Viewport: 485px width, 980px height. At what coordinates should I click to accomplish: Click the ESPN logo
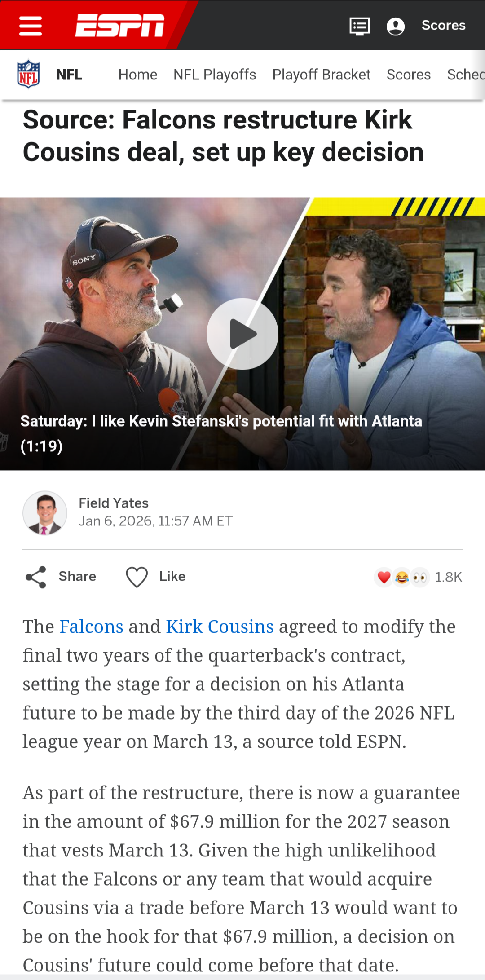click(x=119, y=25)
